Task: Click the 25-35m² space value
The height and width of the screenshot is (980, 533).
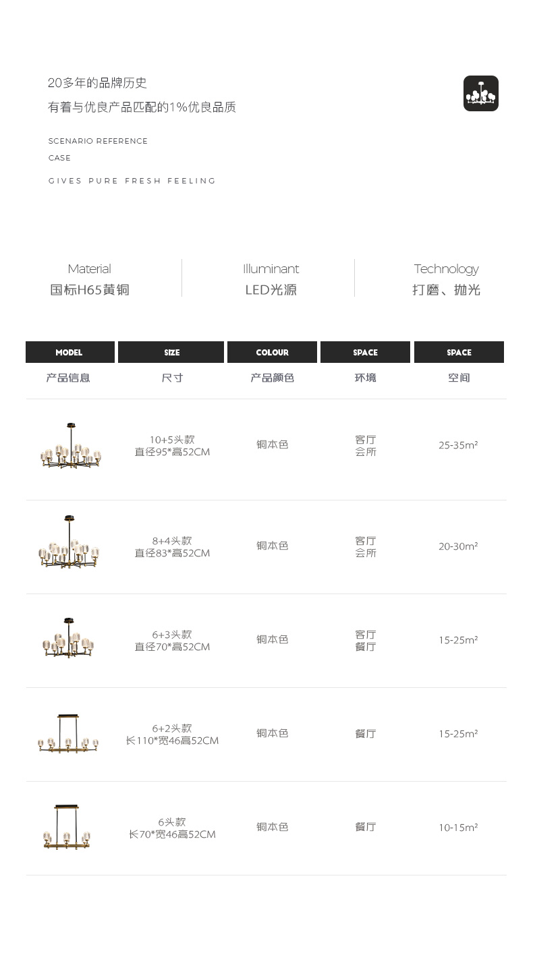Action: tap(458, 445)
